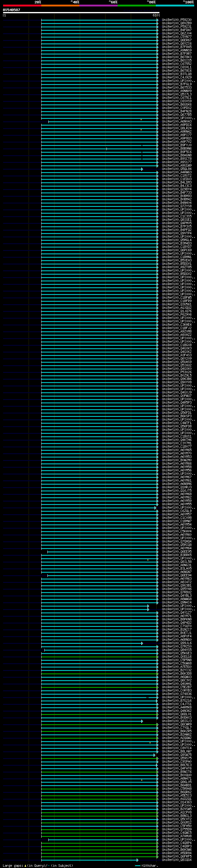Click the 'Large gaps' legend text

(13, 865)
